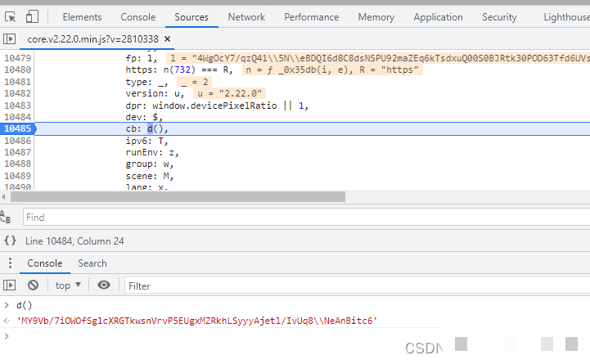This screenshot has width=590, height=364.
Task: Focus the console Filter box
Action: click(x=352, y=285)
